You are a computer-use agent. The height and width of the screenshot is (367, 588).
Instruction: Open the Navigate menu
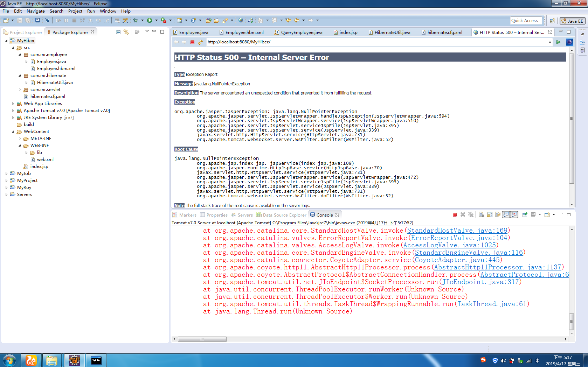36,11
